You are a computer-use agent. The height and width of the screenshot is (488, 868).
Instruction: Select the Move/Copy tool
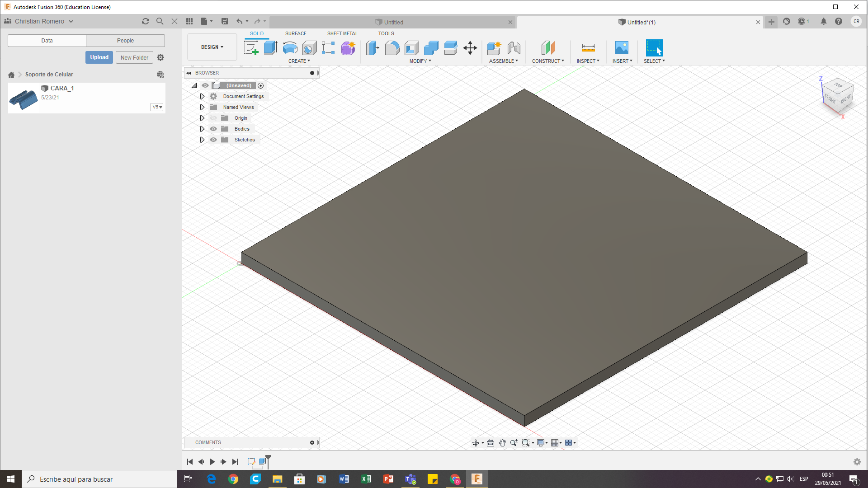tap(470, 47)
